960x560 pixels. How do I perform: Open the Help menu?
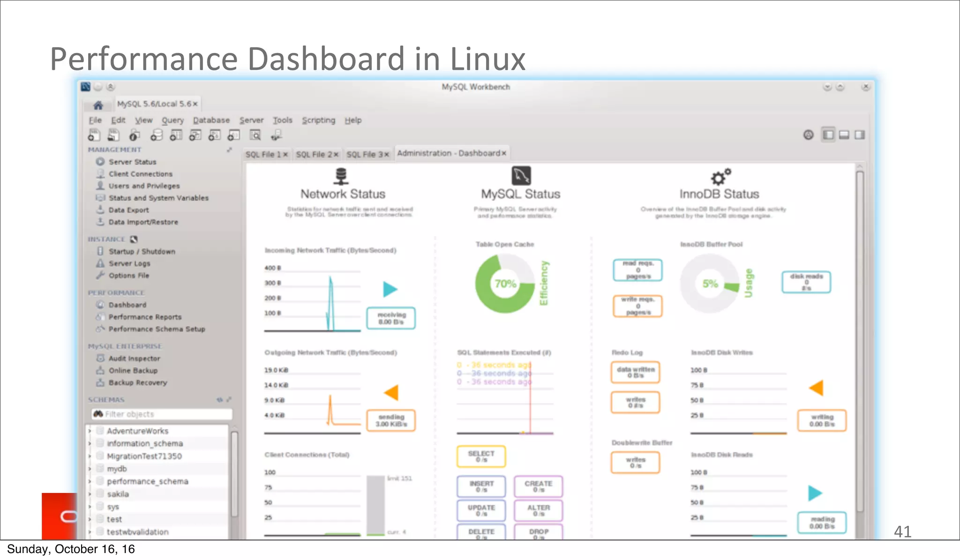pyautogui.click(x=353, y=120)
